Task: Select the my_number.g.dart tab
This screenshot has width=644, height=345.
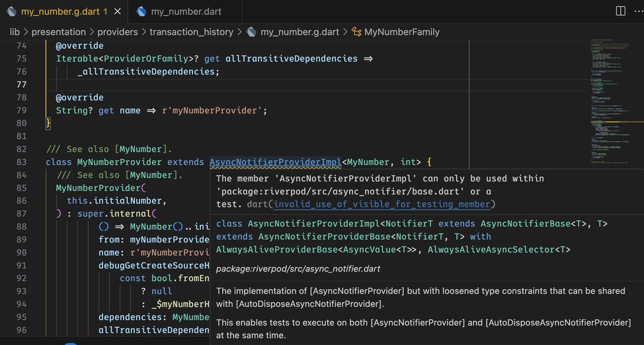Action: pos(59,11)
